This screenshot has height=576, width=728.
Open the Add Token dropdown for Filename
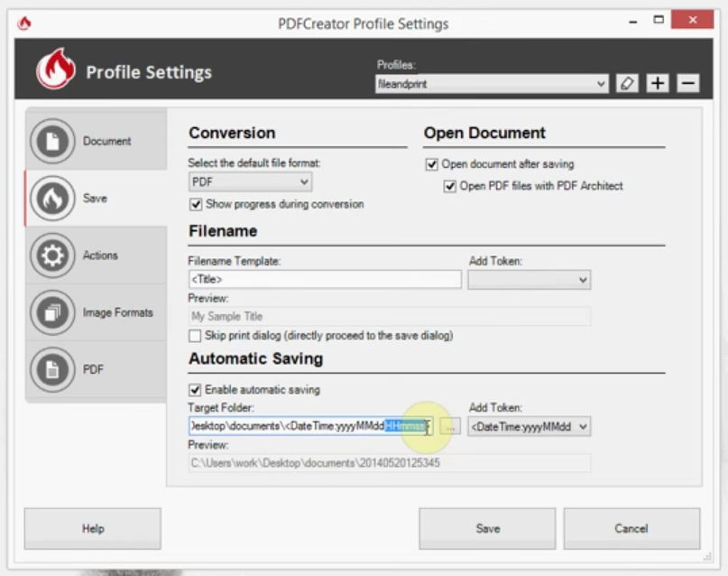click(x=530, y=279)
